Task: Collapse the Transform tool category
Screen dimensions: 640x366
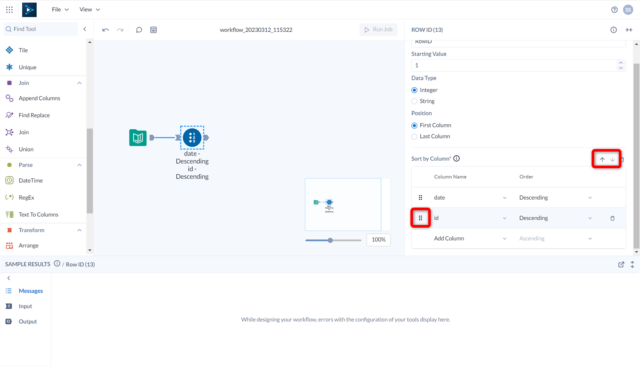Action: tap(79, 230)
